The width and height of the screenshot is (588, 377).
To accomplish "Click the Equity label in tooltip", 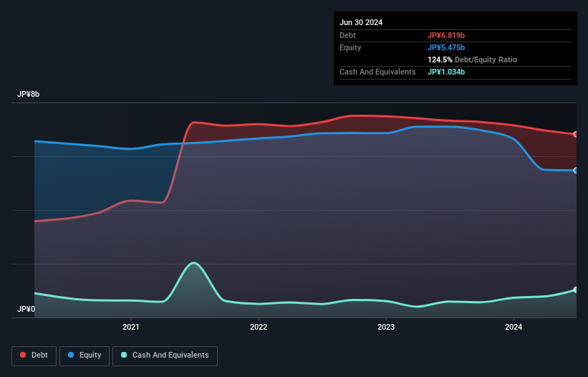I will coord(350,47).
